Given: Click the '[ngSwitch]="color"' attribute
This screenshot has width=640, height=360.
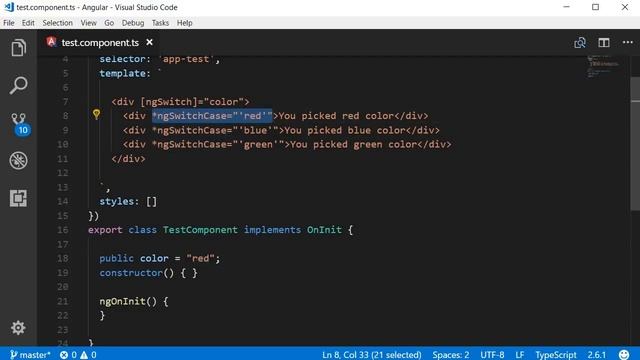Looking at the screenshot, I should (192, 102).
